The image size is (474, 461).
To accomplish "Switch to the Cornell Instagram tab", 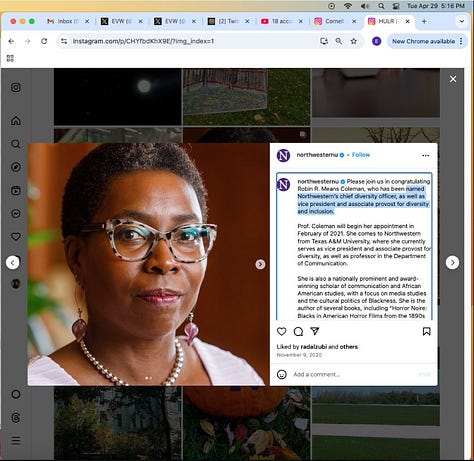I will pyautogui.click(x=335, y=21).
